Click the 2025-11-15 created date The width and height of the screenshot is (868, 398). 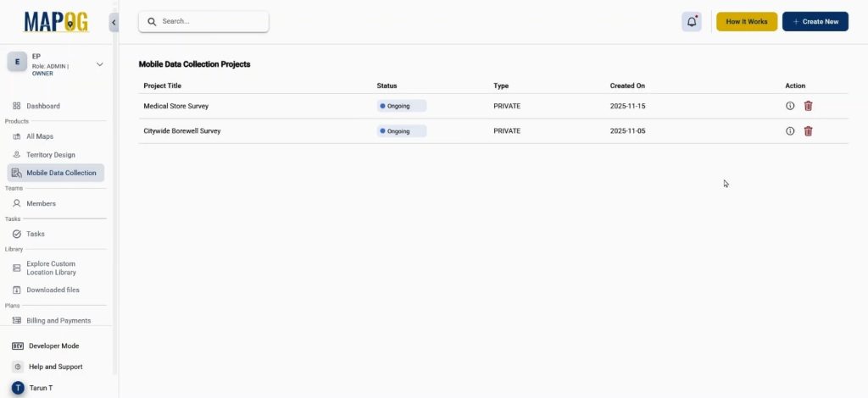[628, 106]
